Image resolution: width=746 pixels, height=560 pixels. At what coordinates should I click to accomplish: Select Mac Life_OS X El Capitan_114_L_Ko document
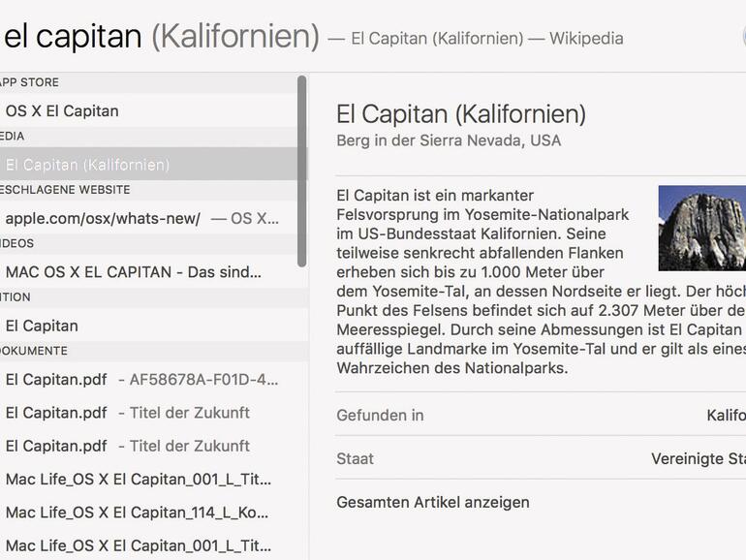click(138, 513)
